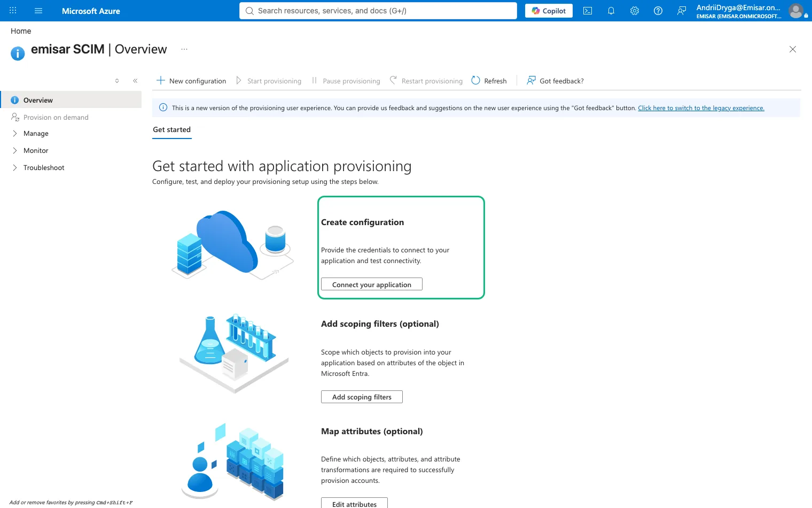The width and height of the screenshot is (812, 508).
Task: Click Pause provisioning command
Action: (x=346, y=81)
